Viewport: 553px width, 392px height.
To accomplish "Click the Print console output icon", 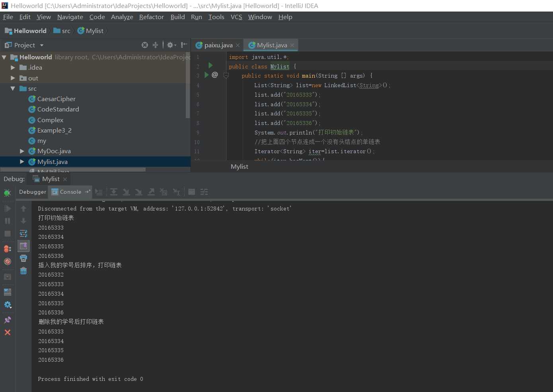I will 23,258.
